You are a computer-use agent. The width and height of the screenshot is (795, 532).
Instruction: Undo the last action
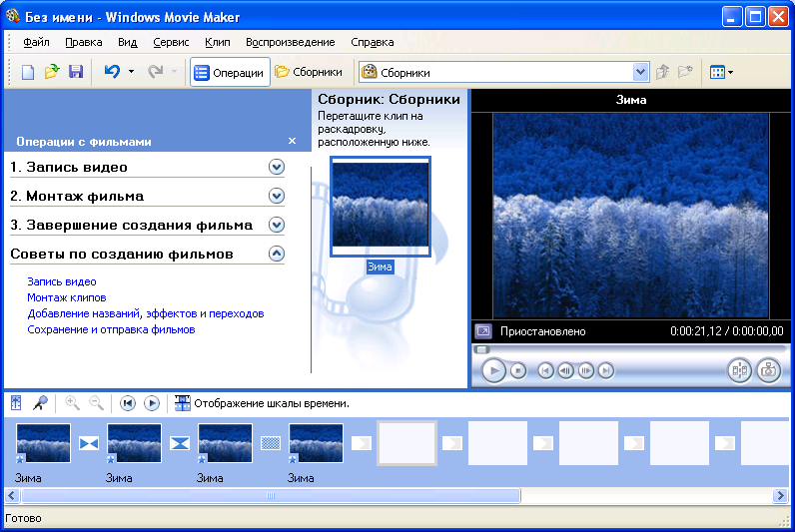[112, 72]
